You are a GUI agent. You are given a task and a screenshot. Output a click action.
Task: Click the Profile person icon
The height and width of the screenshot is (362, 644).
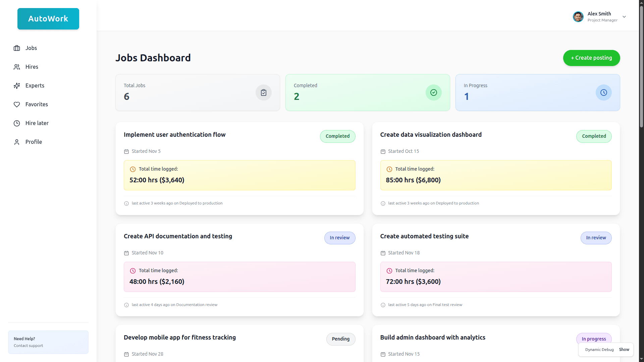(x=17, y=142)
